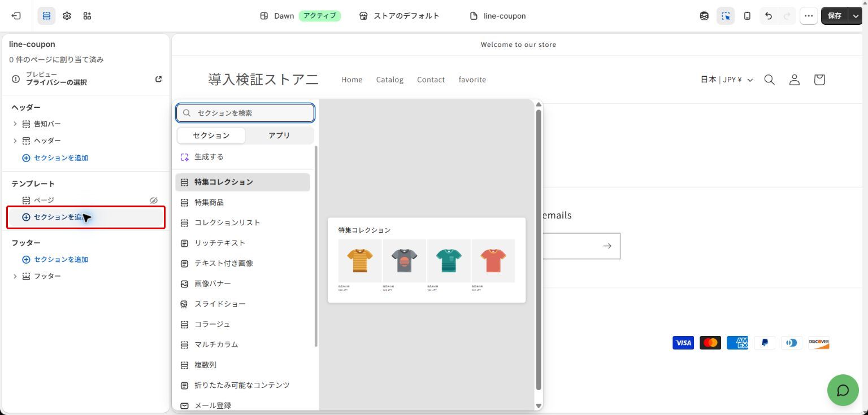Click the account login person icon

click(x=795, y=80)
